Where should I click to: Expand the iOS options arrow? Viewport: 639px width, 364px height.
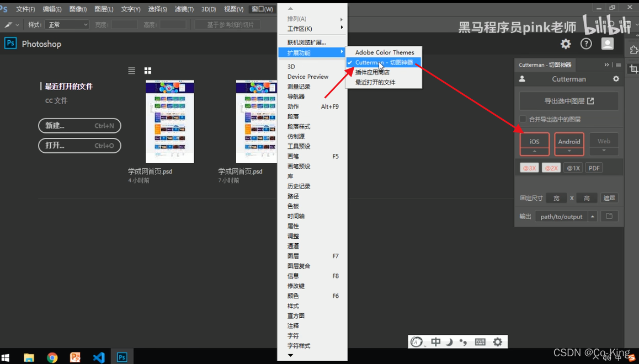tap(534, 152)
